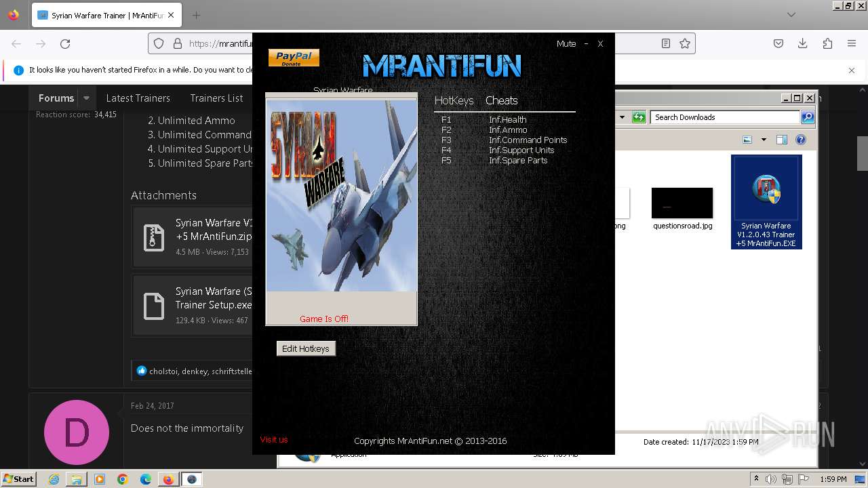Click the Firefox tracking protection shield icon

[x=159, y=43]
